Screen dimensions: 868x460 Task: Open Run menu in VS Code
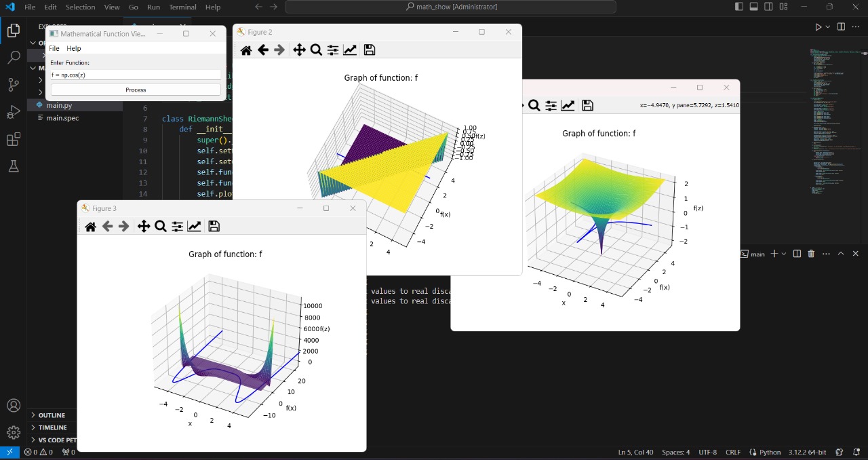tap(153, 7)
